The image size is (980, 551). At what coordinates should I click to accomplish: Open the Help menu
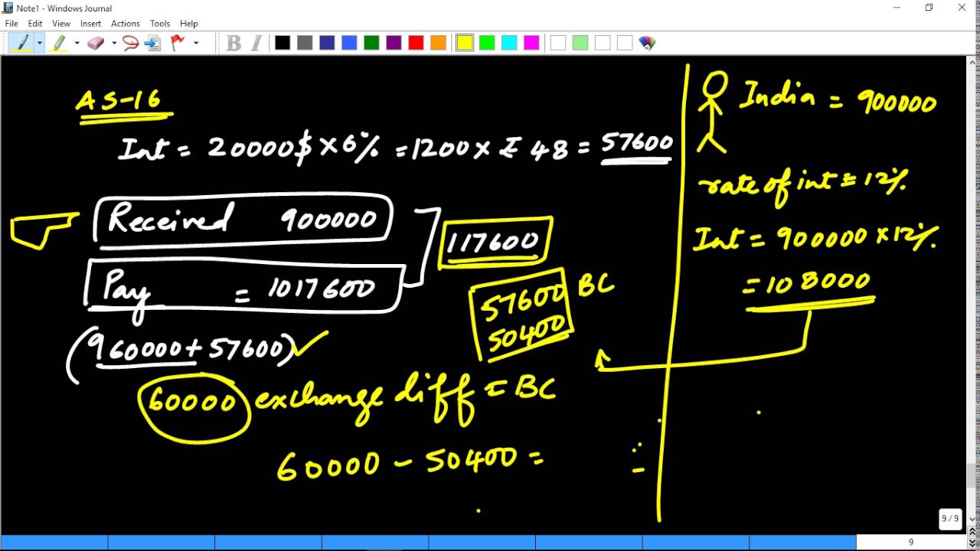point(188,24)
